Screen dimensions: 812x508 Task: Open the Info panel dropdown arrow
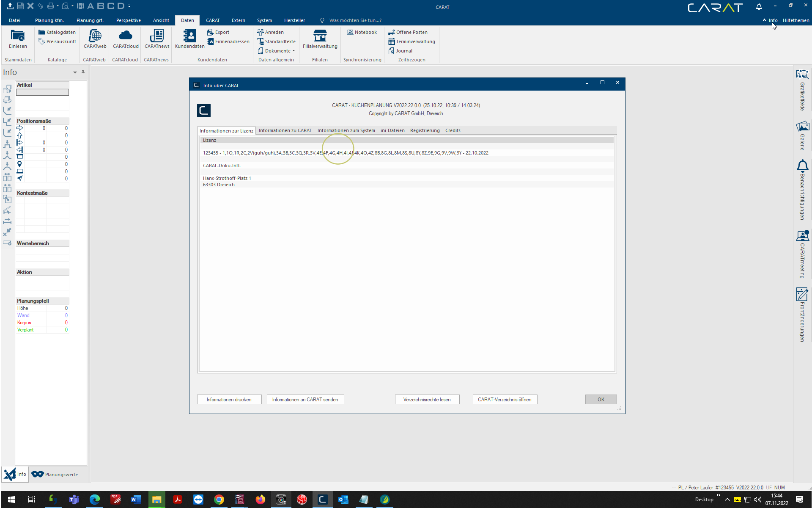pyautogui.click(x=75, y=72)
